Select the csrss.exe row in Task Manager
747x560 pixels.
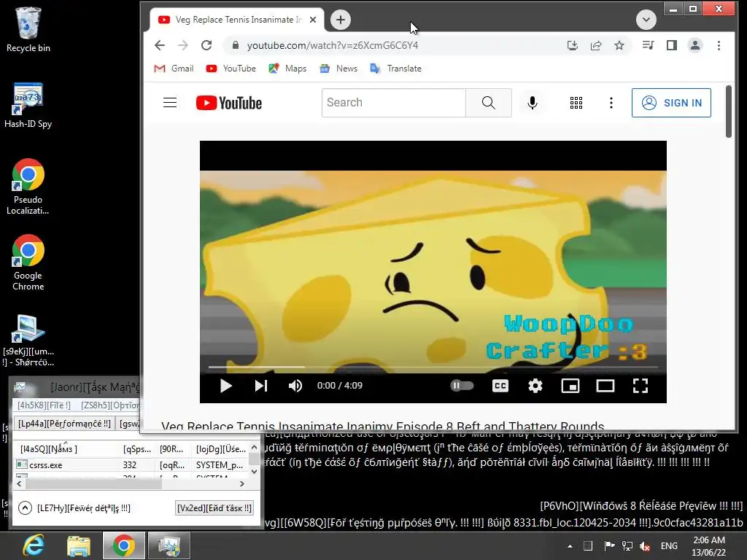(x=131, y=464)
